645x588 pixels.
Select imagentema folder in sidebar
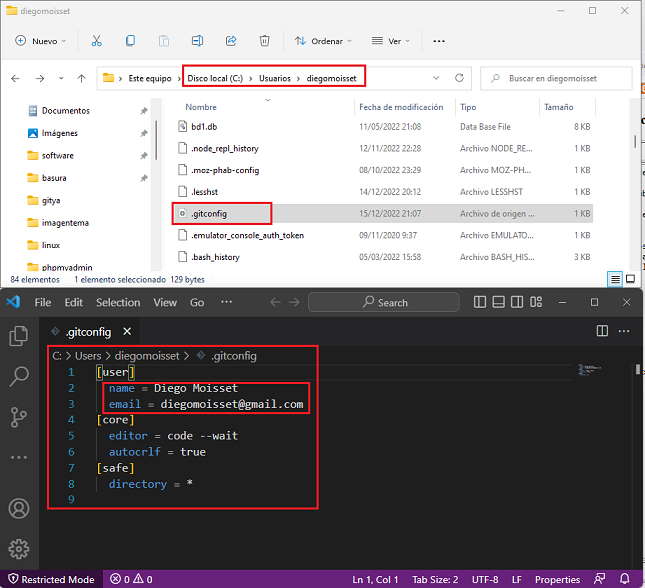65,223
